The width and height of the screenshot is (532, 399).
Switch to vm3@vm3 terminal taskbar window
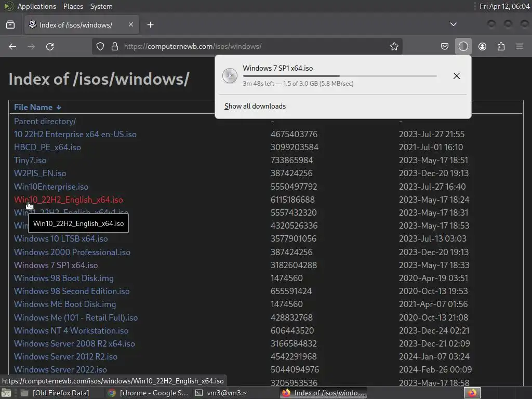pyautogui.click(x=221, y=393)
